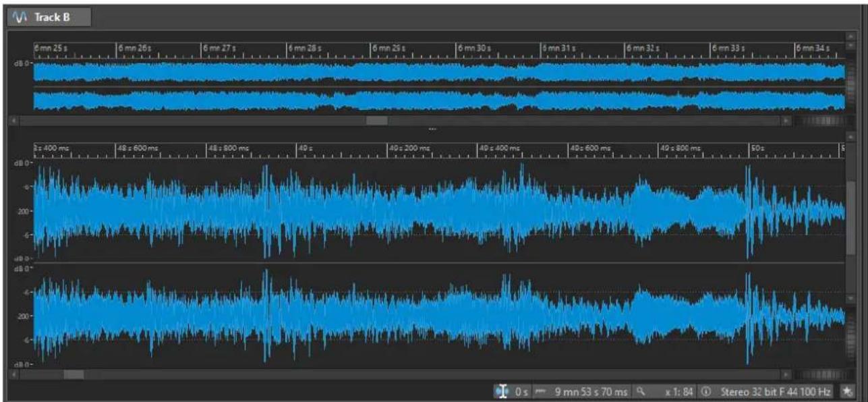This screenshot has width=868, height=402.
Task: Click the overview scrollbar right arrow
Action: pyautogui.click(x=785, y=120)
